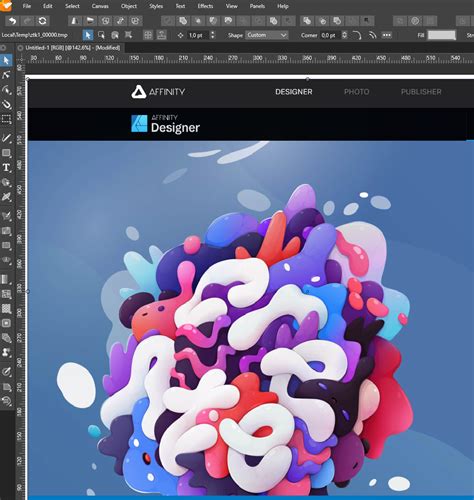
Task: Select the Shape Editor tool below Selector
Action: (6, 75)
